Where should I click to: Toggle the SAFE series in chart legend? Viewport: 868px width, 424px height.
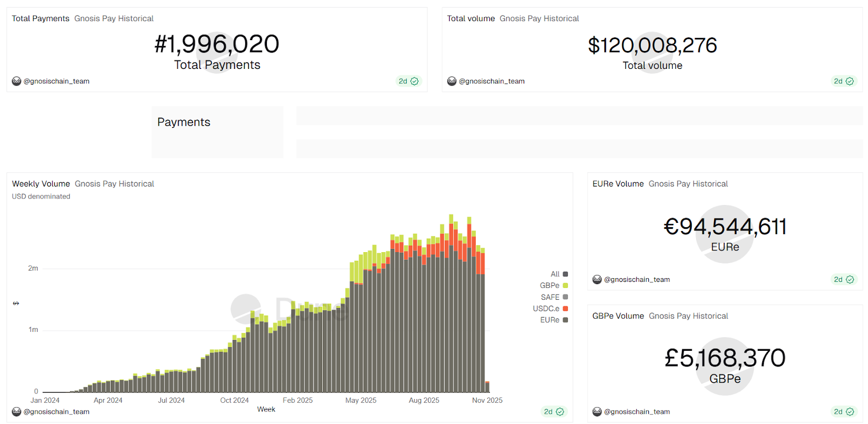click(554, 297)
